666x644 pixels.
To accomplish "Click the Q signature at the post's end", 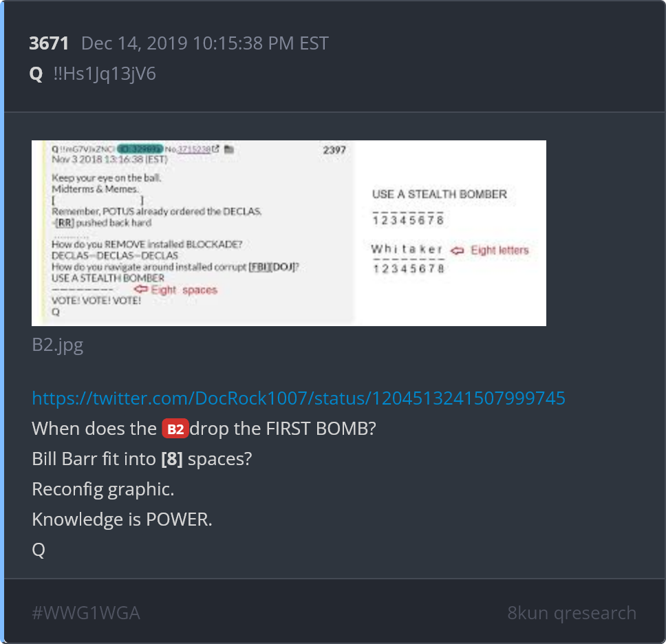I will (x=39, y=550).
